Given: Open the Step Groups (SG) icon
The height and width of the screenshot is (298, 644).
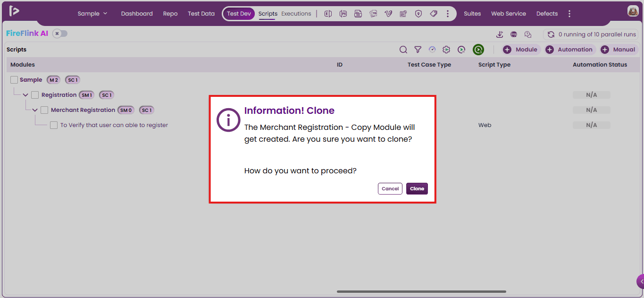Looking at the screenshot, I should (358, 14).
